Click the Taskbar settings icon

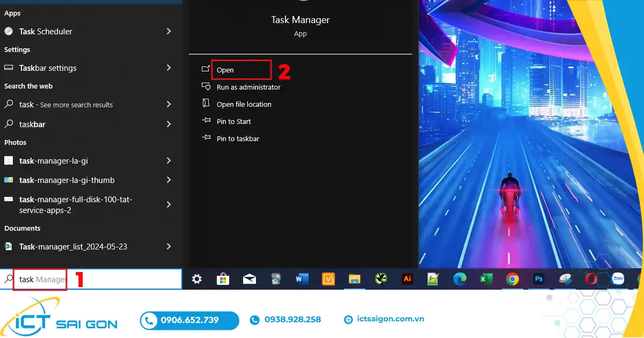pyautogui.click(x=9, y=68)
